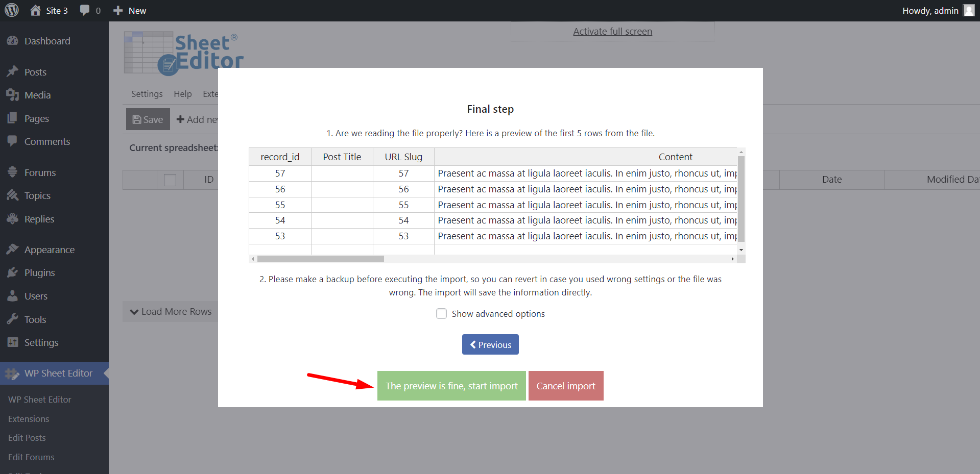Click the Comments icon in sidebar
The image size is (980, 474).
(13, 141)
